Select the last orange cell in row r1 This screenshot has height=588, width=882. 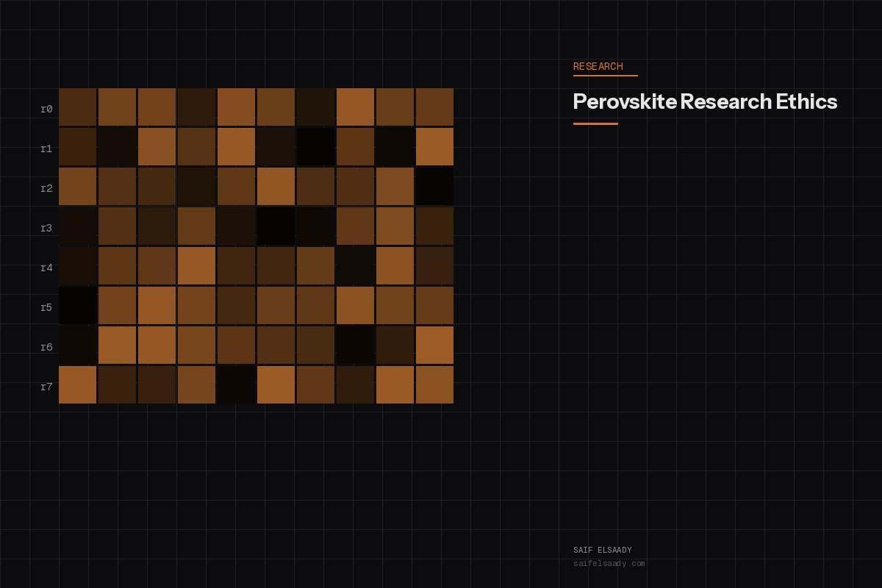pyautogui.click(x=434, y=147)
